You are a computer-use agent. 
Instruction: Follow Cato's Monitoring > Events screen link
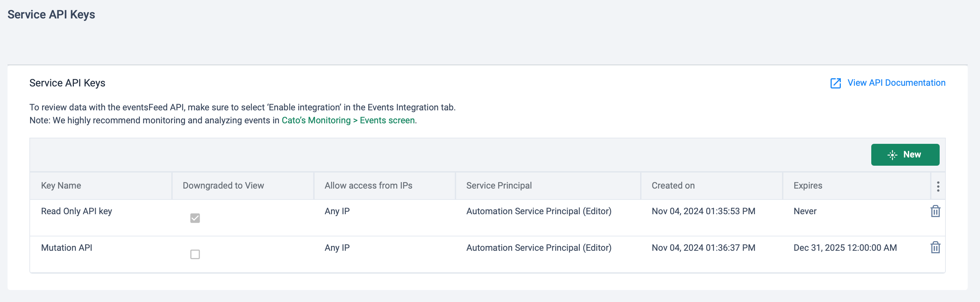click(x=348, y=120)
